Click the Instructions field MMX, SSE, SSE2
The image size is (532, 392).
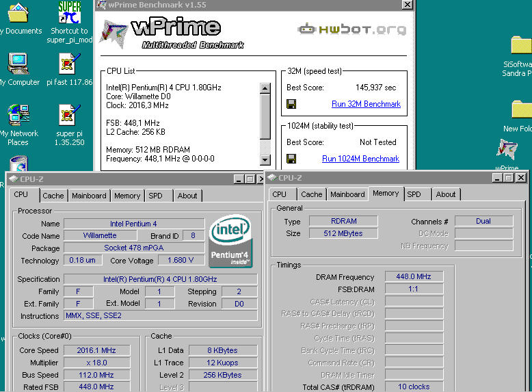pyautogui.click(x=161, y=315)
